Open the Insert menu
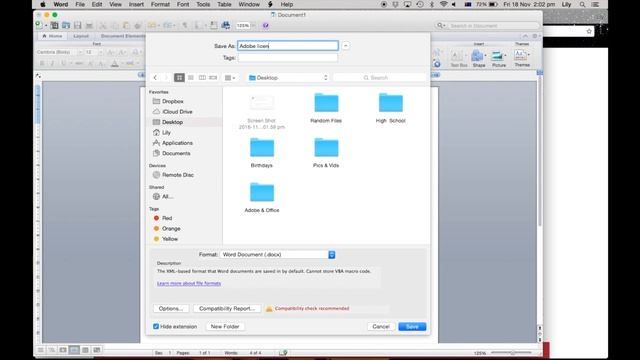The height and width of the screenshot is (360, 640). (136, 4)
